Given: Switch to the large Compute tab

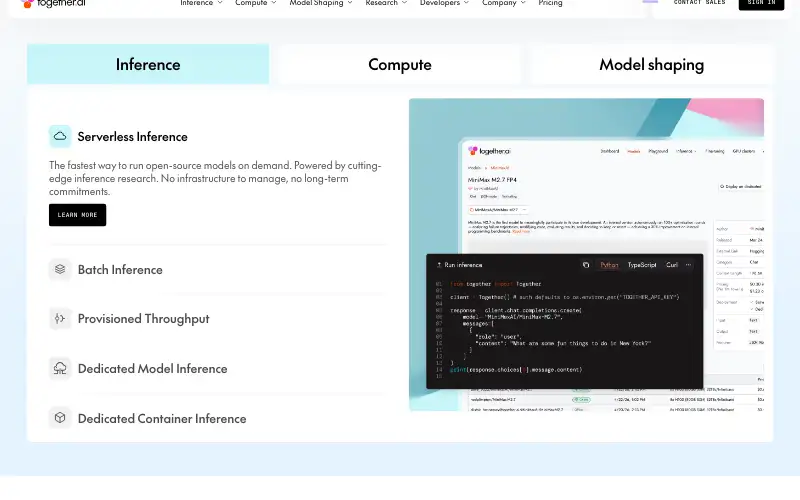Looking at the screenshot, I should [399, 64].
